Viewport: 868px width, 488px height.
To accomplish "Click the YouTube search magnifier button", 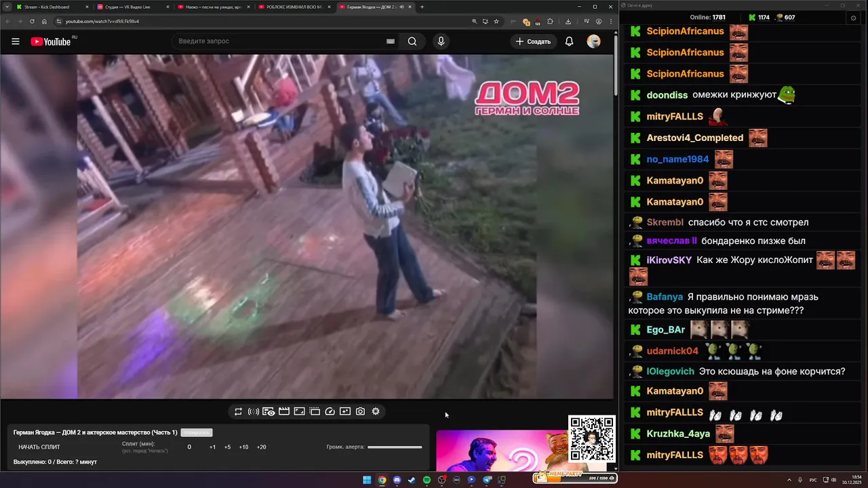I will 412,41.
